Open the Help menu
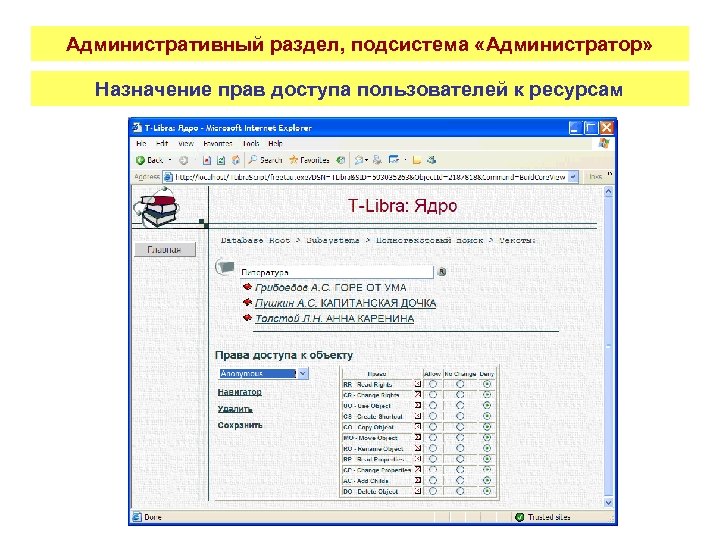 (x=275, y=143)
